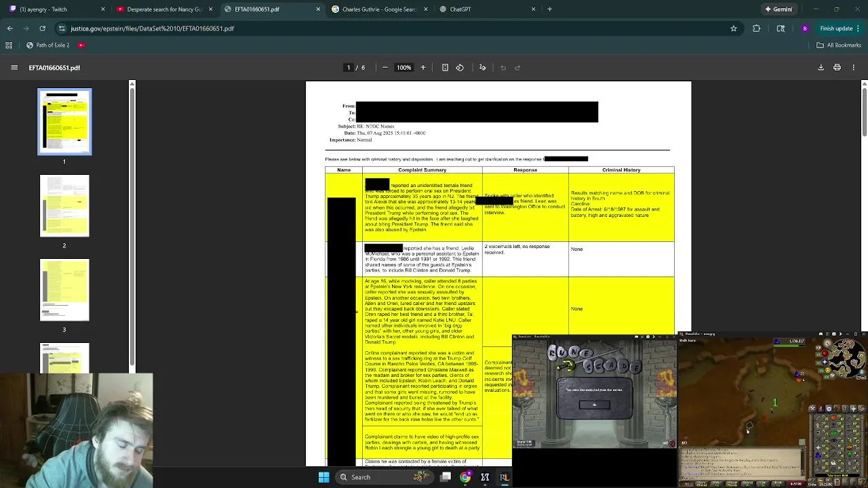Click the PDF redo arrow

517,68
